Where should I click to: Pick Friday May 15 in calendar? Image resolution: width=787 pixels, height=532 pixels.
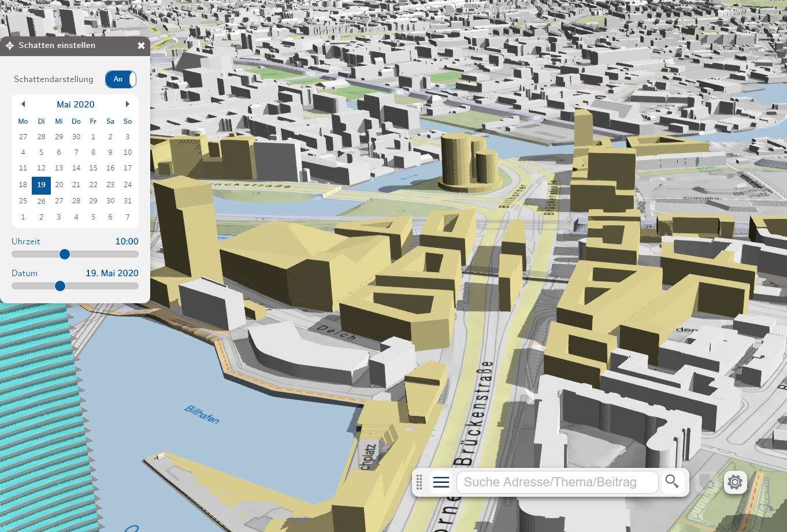pyautogui.click(x=93, y=168)
